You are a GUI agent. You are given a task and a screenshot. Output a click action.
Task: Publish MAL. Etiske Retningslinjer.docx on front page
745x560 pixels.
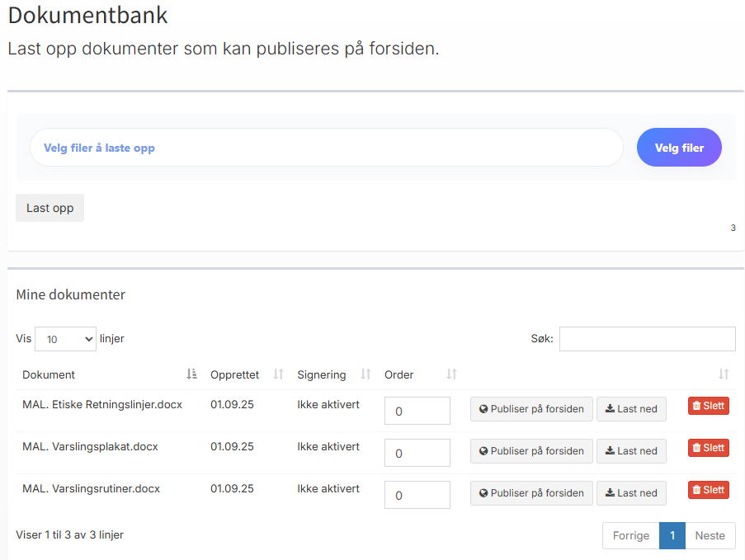pos(530,409)
